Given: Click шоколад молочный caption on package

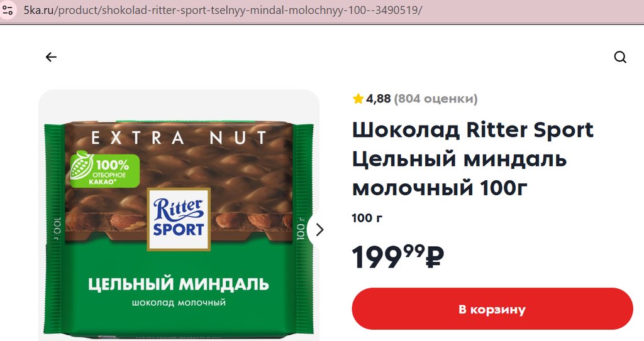Looking at the screenshot, I should pyautogui.click(x=179, y=303).
